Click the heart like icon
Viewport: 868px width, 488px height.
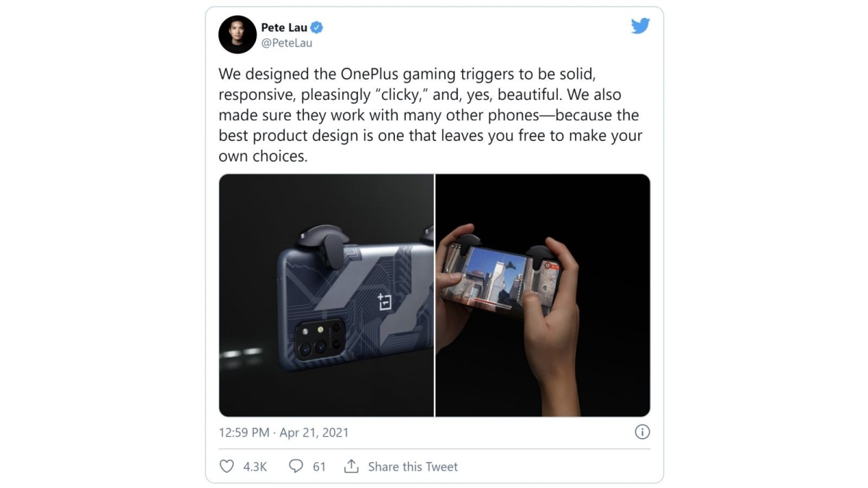[226, 466]
